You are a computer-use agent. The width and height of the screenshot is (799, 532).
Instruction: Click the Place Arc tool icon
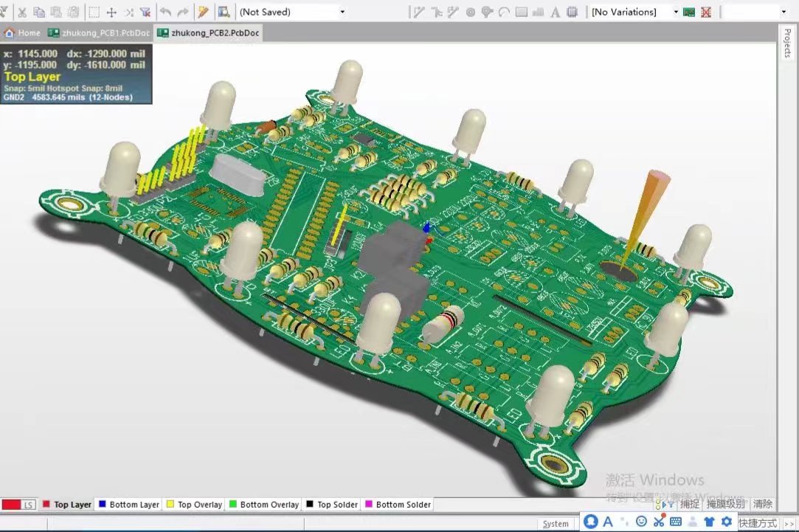click(x=505, y=12)
